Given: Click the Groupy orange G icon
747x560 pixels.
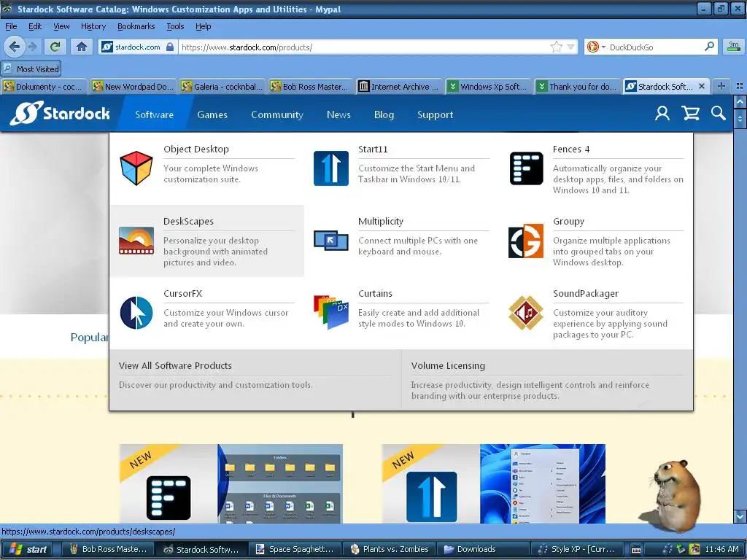Looking at the screenshot, I should pos(526,241).
